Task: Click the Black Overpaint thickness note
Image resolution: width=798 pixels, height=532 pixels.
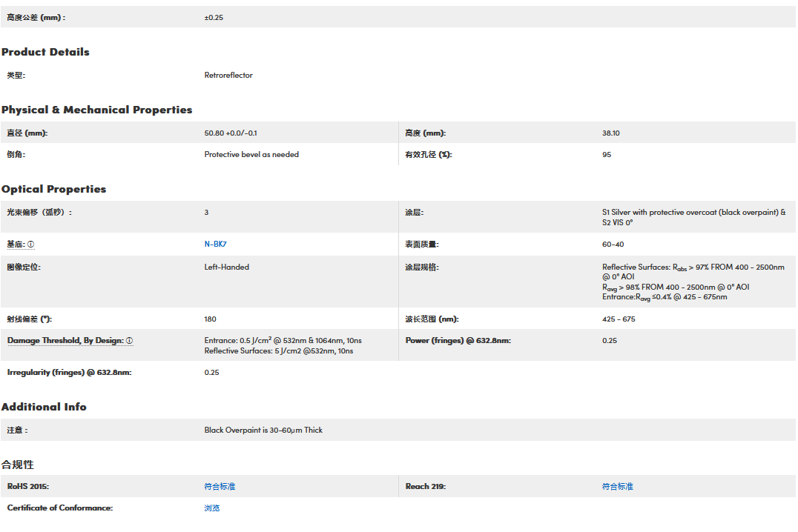Action: point(263,430)
